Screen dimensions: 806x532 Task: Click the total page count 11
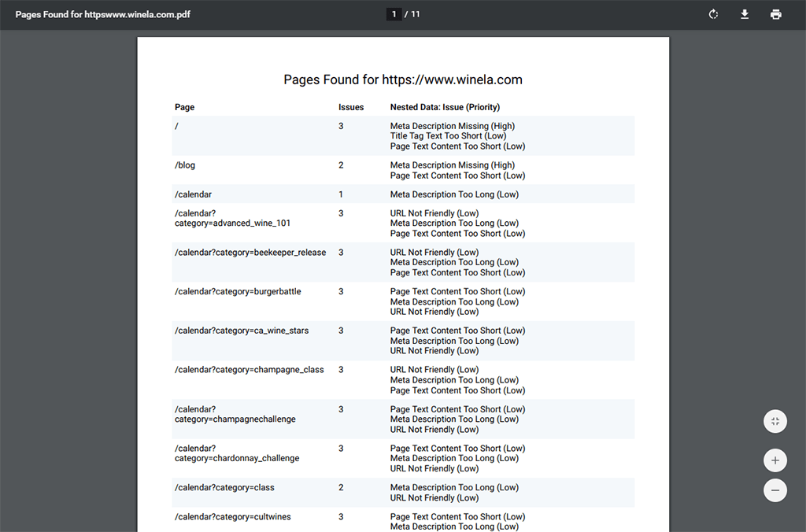coord(415,14)
